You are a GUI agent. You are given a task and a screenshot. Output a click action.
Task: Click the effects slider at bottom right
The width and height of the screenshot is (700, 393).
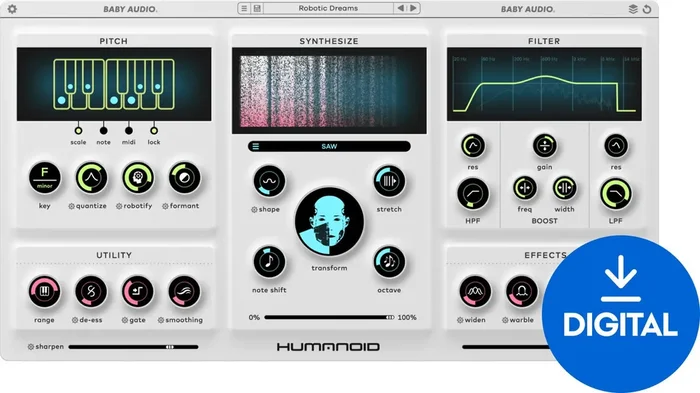pos(504,347)
